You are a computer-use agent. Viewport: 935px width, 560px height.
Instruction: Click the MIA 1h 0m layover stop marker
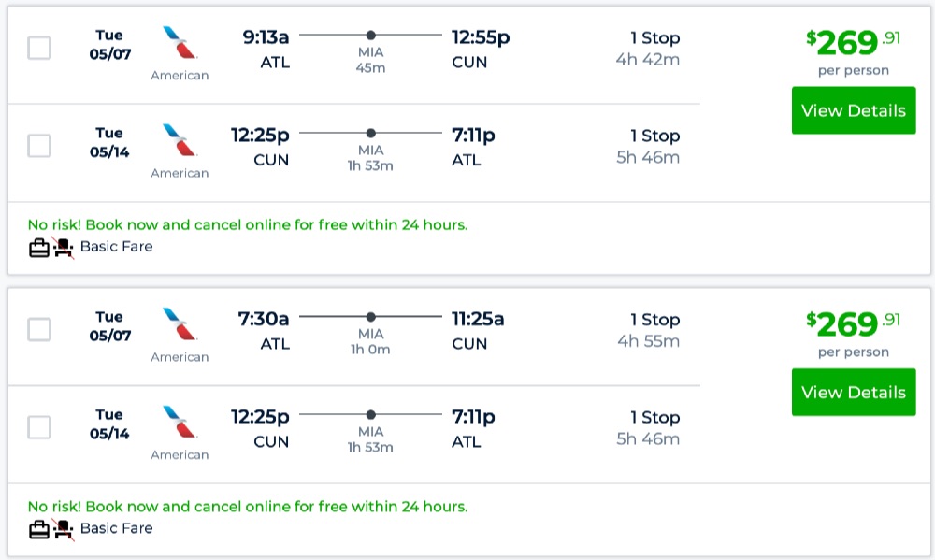point(371,317)
